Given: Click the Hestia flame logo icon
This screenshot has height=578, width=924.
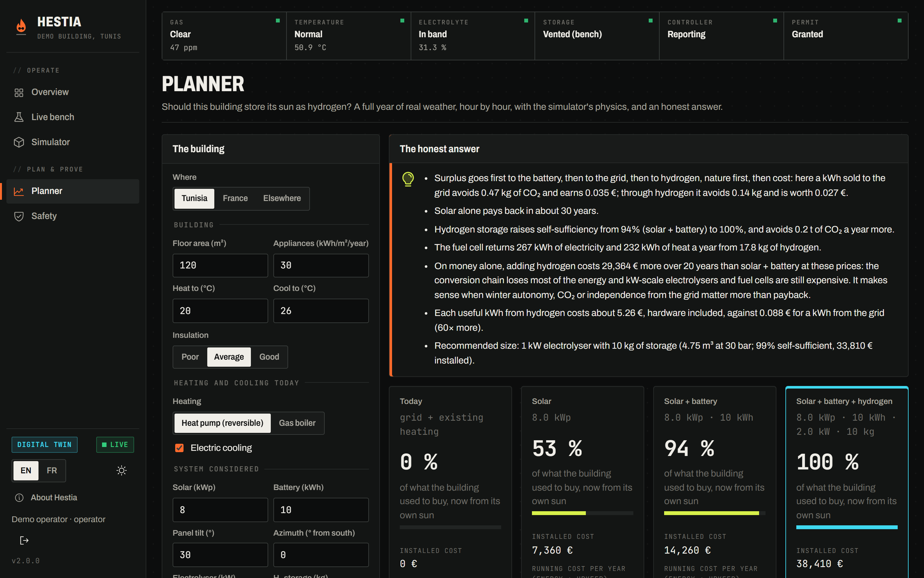Looking at the screenshot, I should [21, 26].
